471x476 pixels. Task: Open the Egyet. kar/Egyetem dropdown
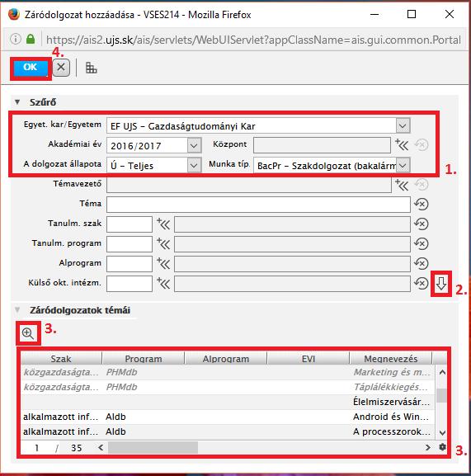coord(403,125)
